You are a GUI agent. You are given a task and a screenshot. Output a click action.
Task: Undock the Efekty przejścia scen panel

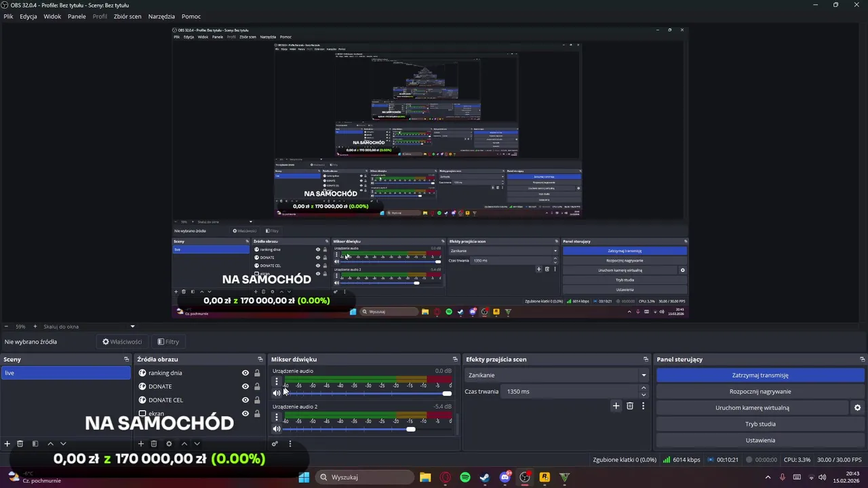(x=646, y=359)
